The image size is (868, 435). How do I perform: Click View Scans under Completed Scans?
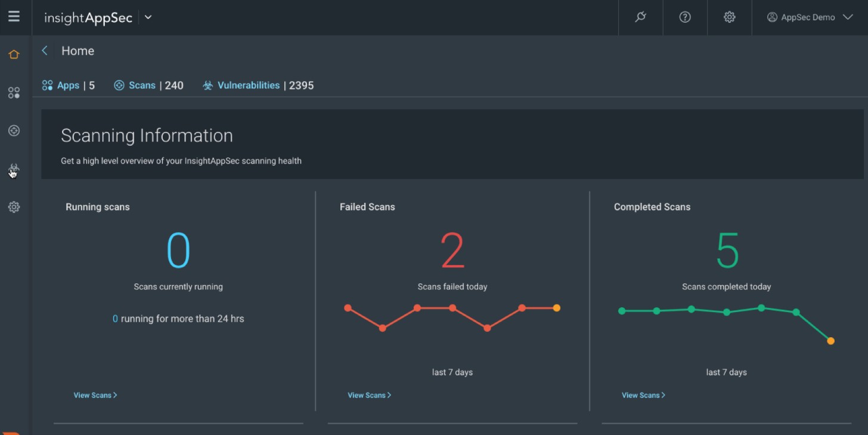[643, 394]
